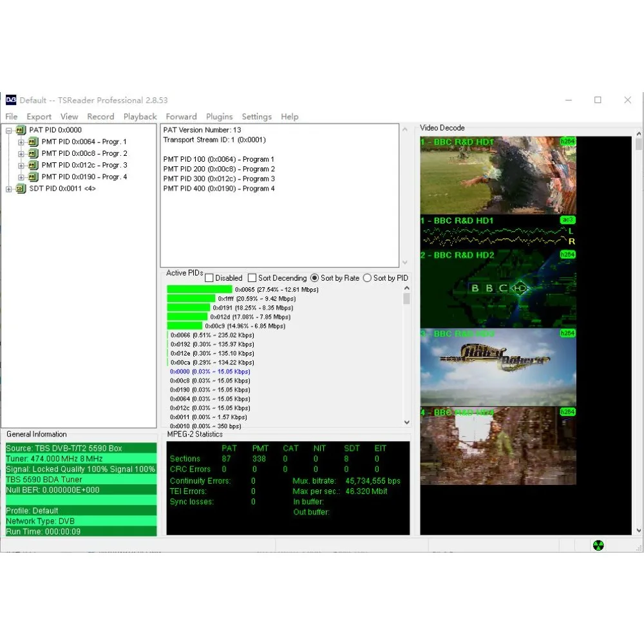Select PMT PID 0x0064 - Progr. 1 tree item

pyautogui.click(x=84, y=142)
